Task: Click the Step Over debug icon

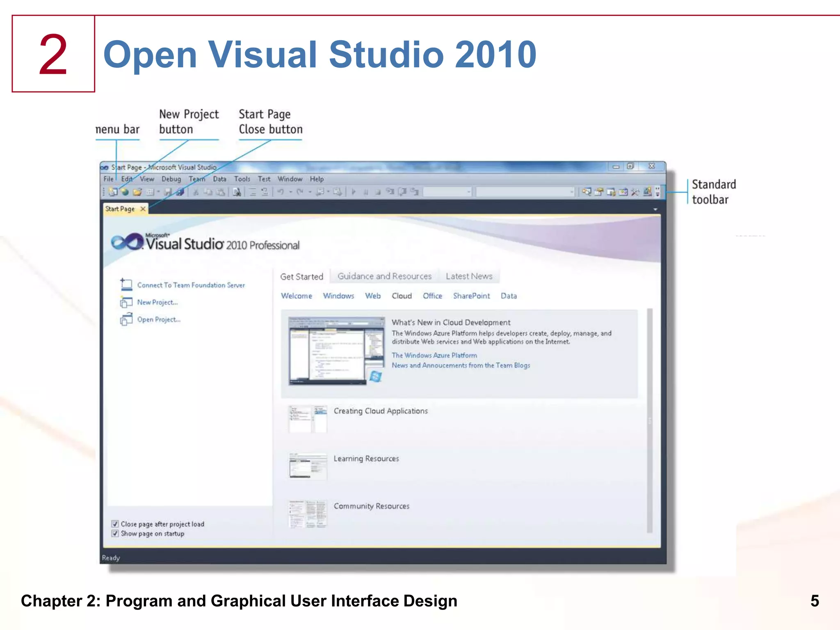Action: point(403,192)
